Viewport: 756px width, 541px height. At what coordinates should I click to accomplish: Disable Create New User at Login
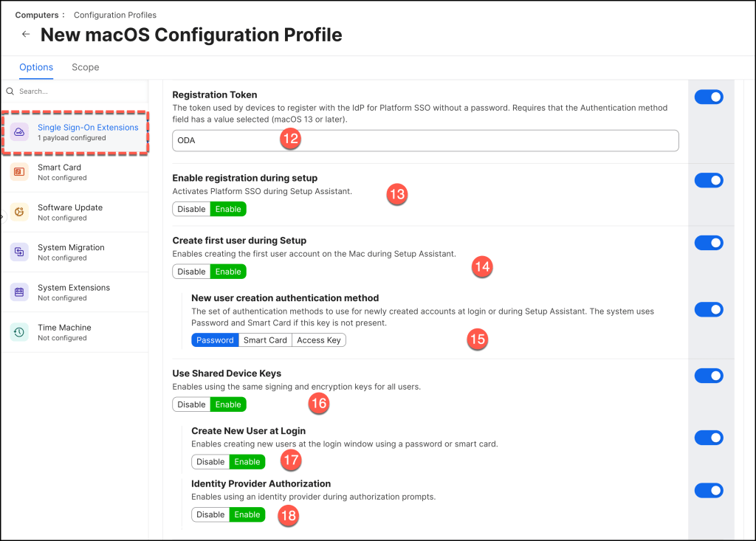point(210,462)
